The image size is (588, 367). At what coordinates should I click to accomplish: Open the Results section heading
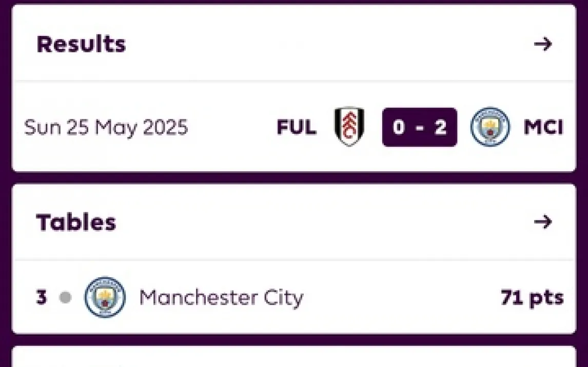click(81, 45)
